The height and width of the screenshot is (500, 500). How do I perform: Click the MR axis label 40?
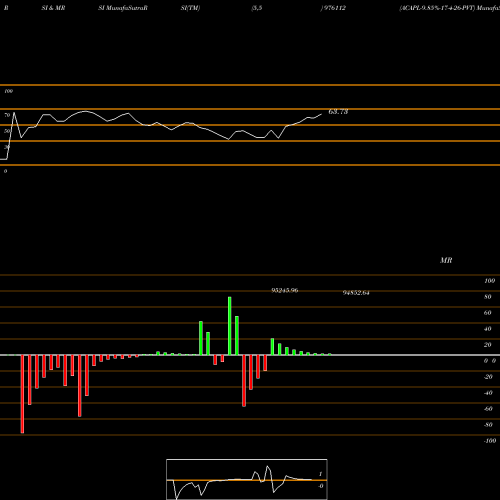(488, 329)
